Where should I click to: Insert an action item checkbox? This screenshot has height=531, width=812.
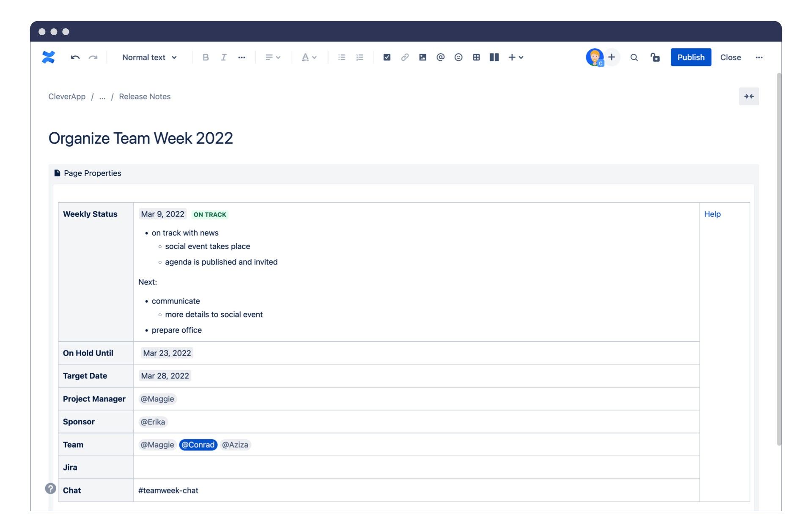point(387,57)
